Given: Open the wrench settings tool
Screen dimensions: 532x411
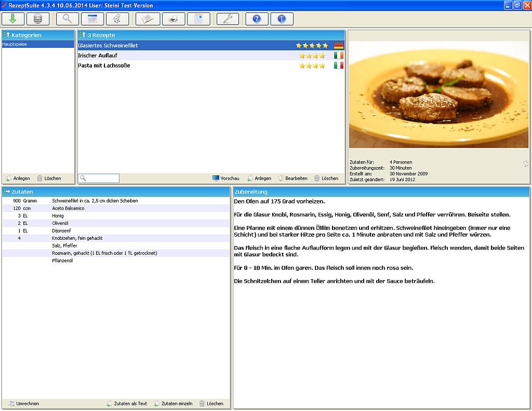Looking at the screenshot, I should pos(227,19).
